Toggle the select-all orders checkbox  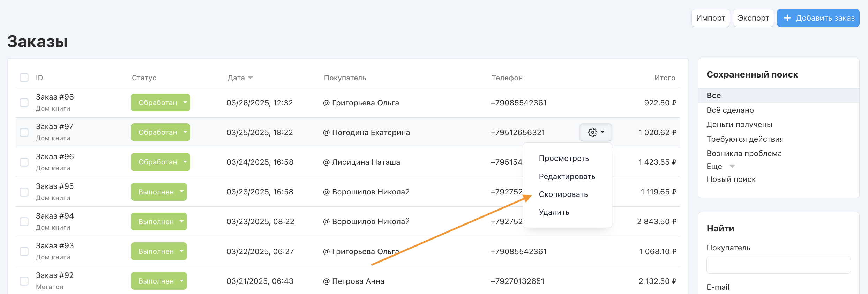click(24, 78)
